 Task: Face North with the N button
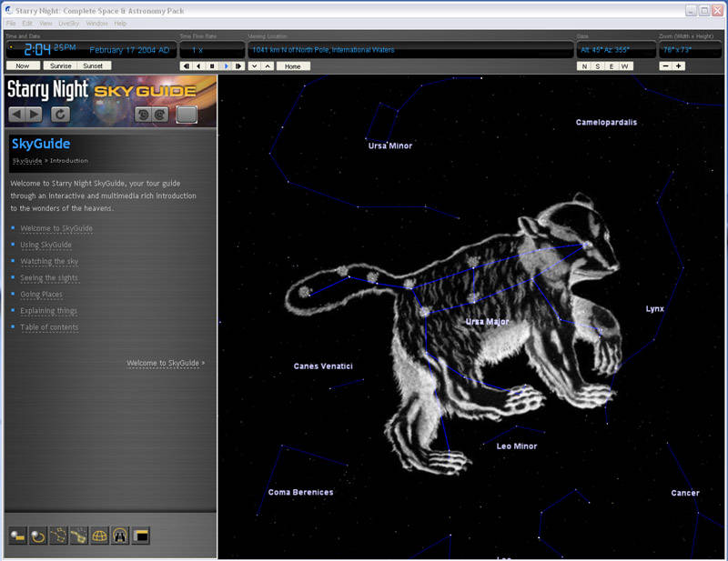(x=584, y=66)
